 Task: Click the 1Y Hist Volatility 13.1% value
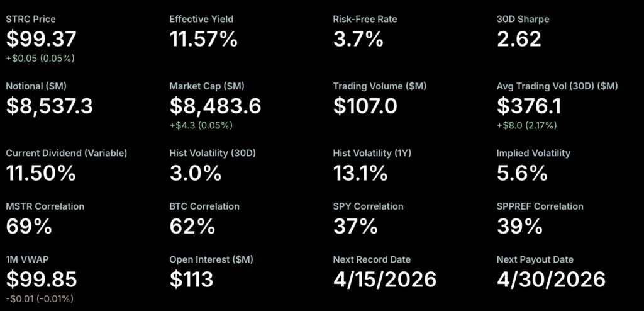coord(360,172)
